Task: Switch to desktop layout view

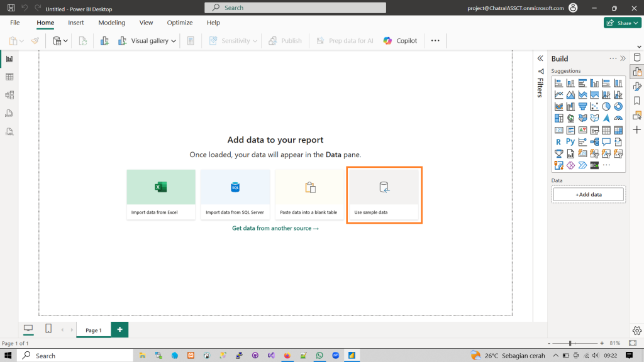Action: [x=28, y=329]
